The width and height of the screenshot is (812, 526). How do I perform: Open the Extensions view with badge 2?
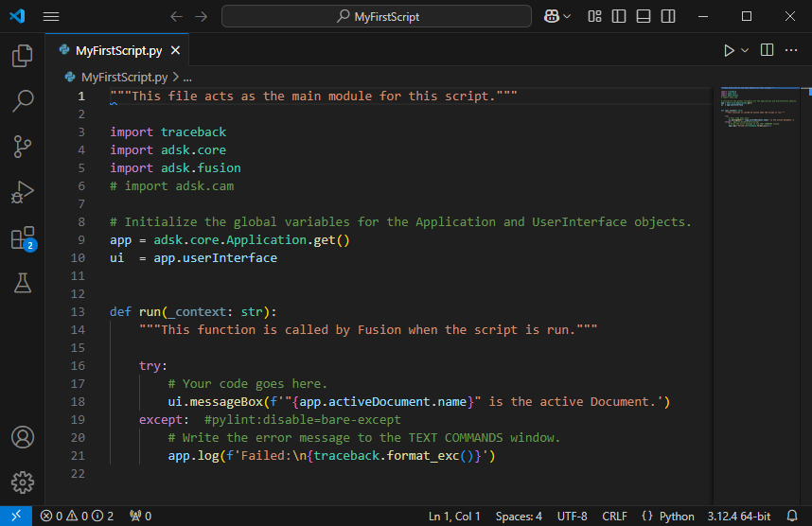pos(23,238)
